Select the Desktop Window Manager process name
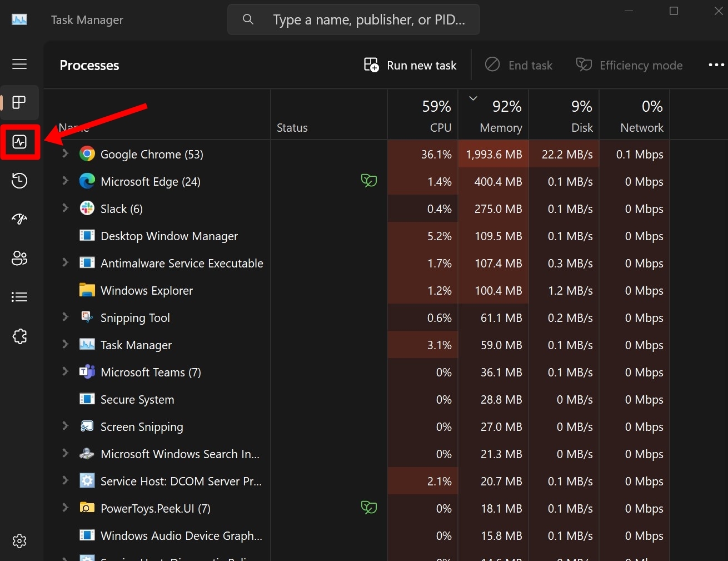Viewport: 728px width, 561px height. click(169, 236)
